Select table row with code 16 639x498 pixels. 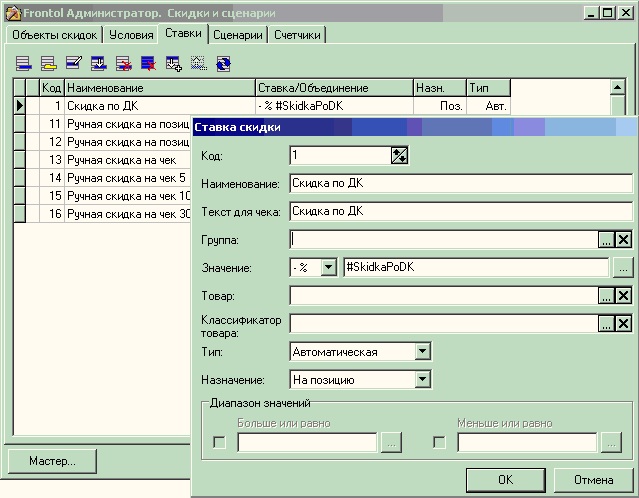102,214
